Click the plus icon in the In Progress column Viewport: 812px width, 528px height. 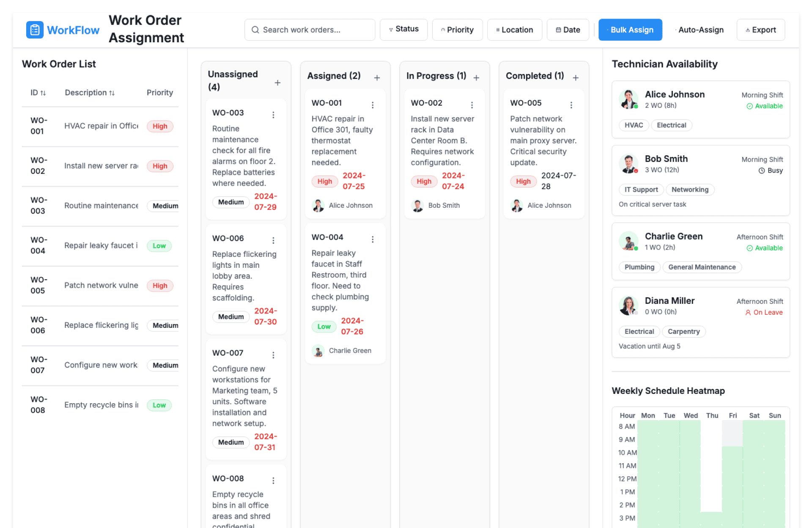(x=476, y=77)
